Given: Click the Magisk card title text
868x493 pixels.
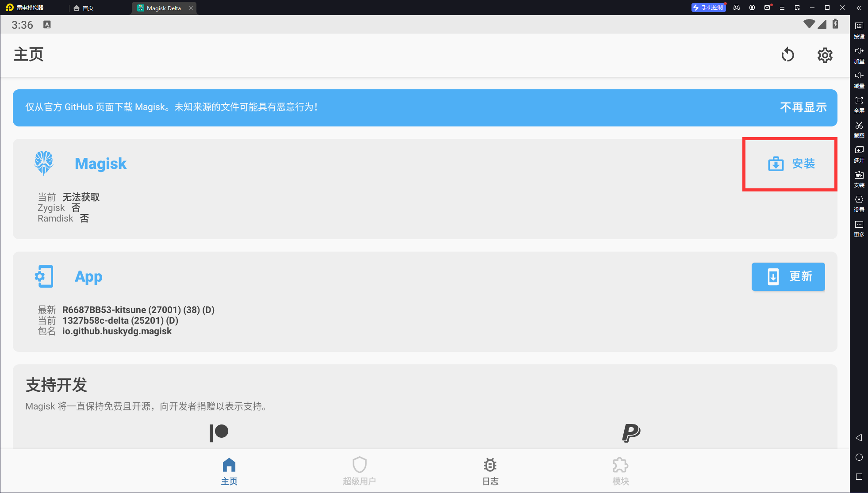Looking at the screenshot, I should pos(100,164).
